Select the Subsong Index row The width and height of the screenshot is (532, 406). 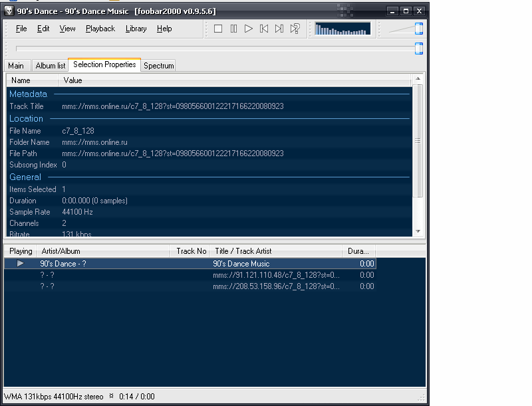209,165
